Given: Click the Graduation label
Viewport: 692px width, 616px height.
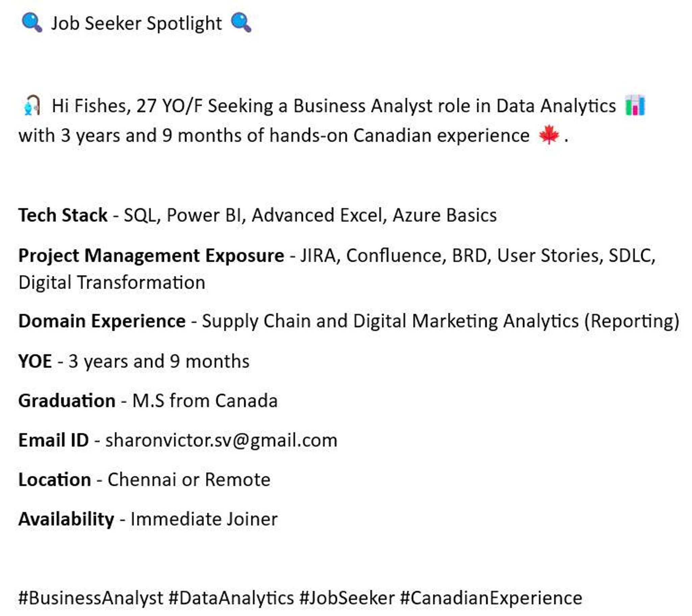Looking at the screenshot, I should click(67, 401).
